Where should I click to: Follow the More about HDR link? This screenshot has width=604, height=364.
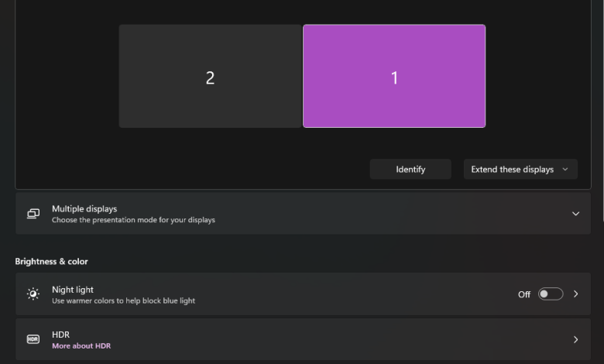tap(81, 345)
